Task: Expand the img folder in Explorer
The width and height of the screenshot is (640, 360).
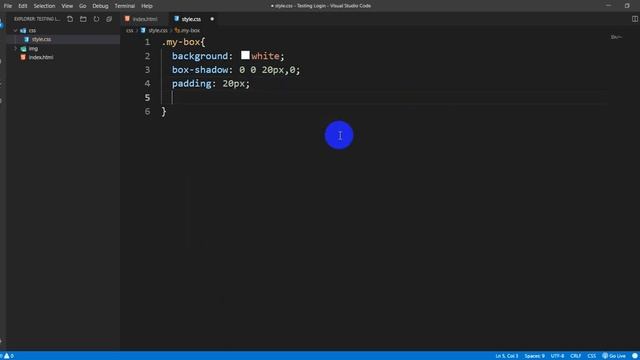Action: 16,49
